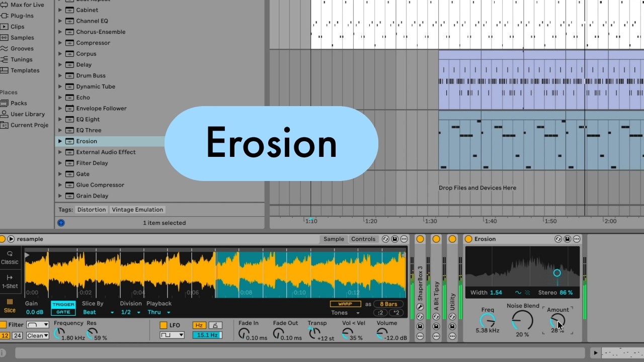Select 1-Shot playback mode in Simpler

click(10, 282)
